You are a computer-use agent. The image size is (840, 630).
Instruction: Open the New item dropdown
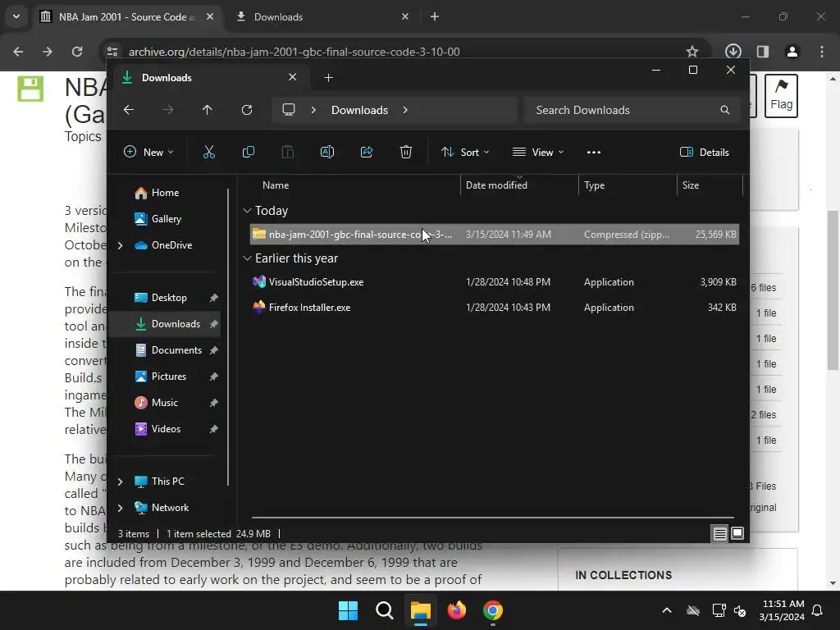148,152
